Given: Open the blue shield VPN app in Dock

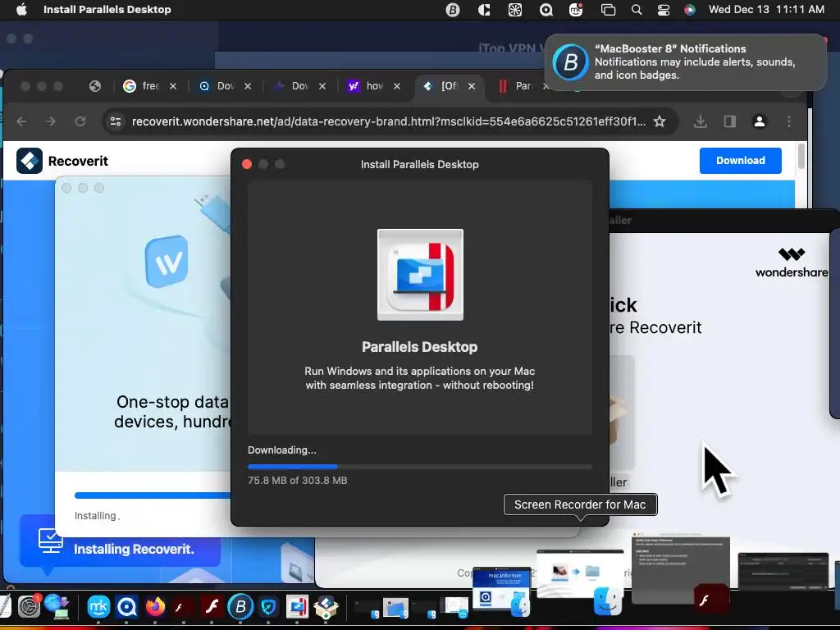Looking at the screenshot, I should coord(268,607).
